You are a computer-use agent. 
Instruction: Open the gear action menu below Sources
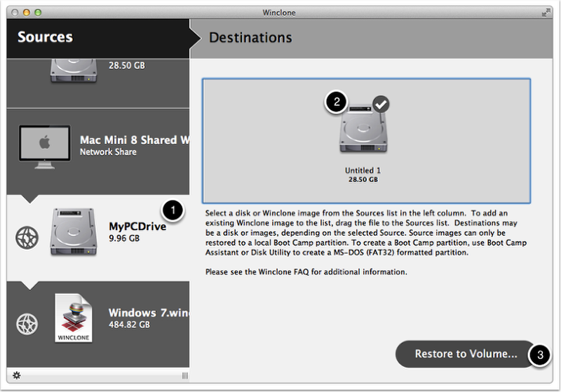[x=17, y=375]
